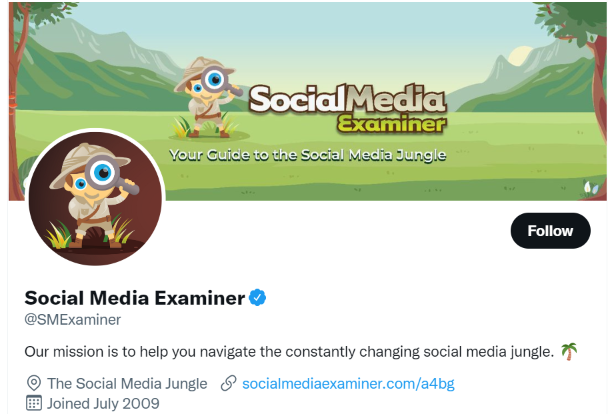Click the blue verified badge

click(258, 297)
